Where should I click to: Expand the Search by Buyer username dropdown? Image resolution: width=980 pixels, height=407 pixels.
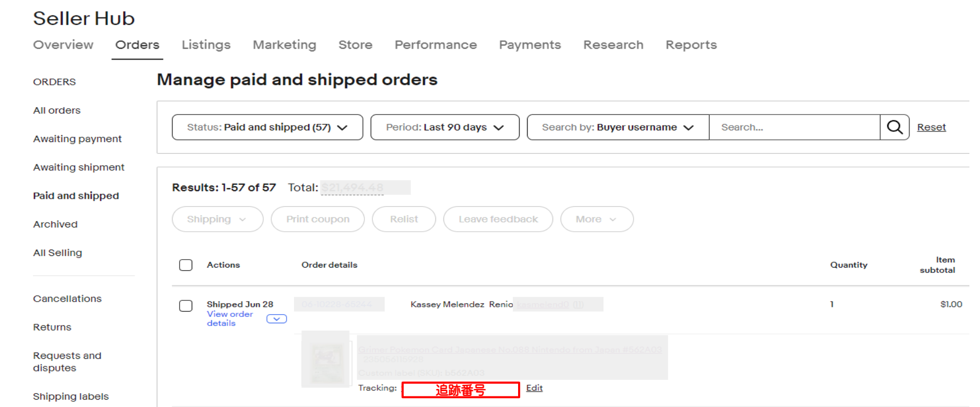tap(618, 127)
